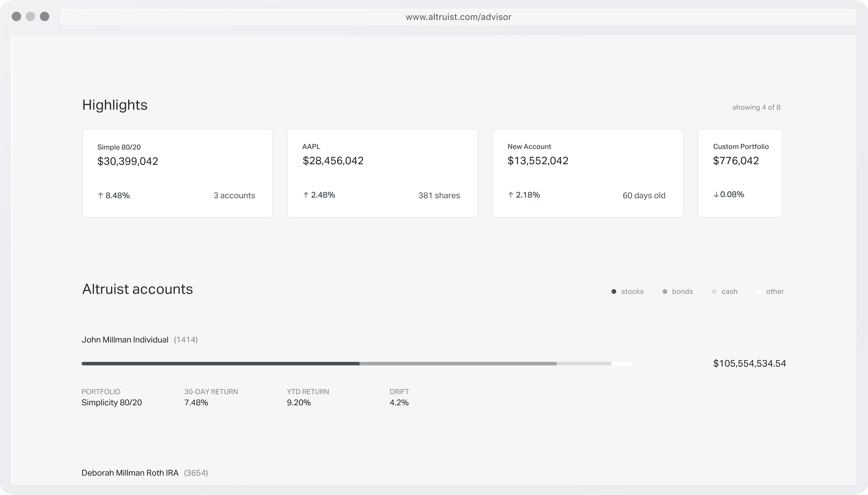Open the AAPL highlight card
This screenshot has height=495, width=868.
382,173
